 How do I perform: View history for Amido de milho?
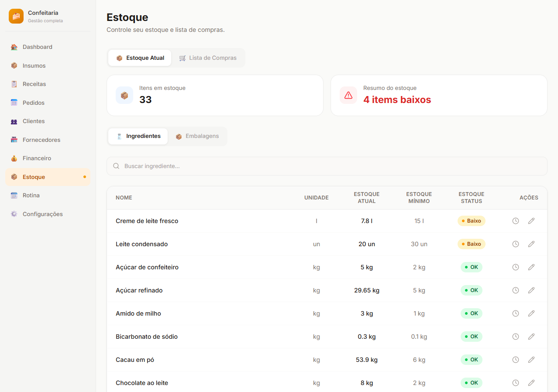tap(515, 313)
